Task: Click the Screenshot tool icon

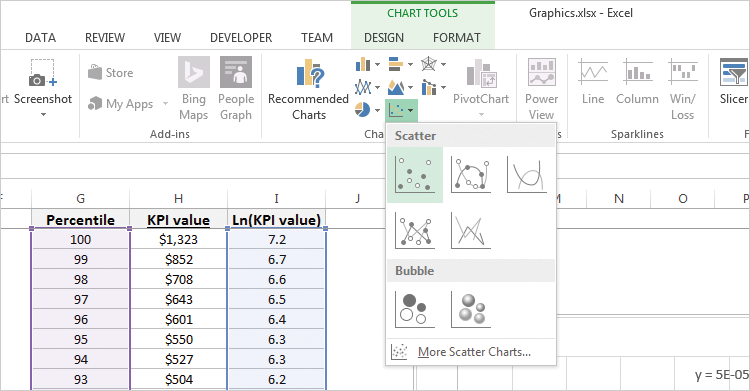Action: point(43,73)
